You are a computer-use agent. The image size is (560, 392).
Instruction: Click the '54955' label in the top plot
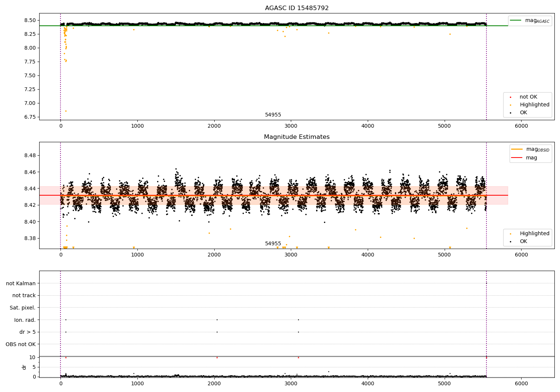coord(273,115)
